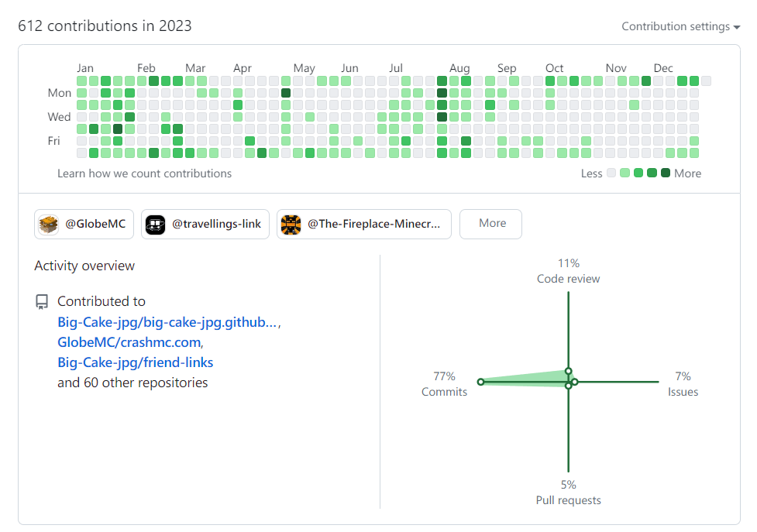The image size is (757, 532).
Task: Click the 612 contributions in 2023 heading
Action: tap(105, 26)
